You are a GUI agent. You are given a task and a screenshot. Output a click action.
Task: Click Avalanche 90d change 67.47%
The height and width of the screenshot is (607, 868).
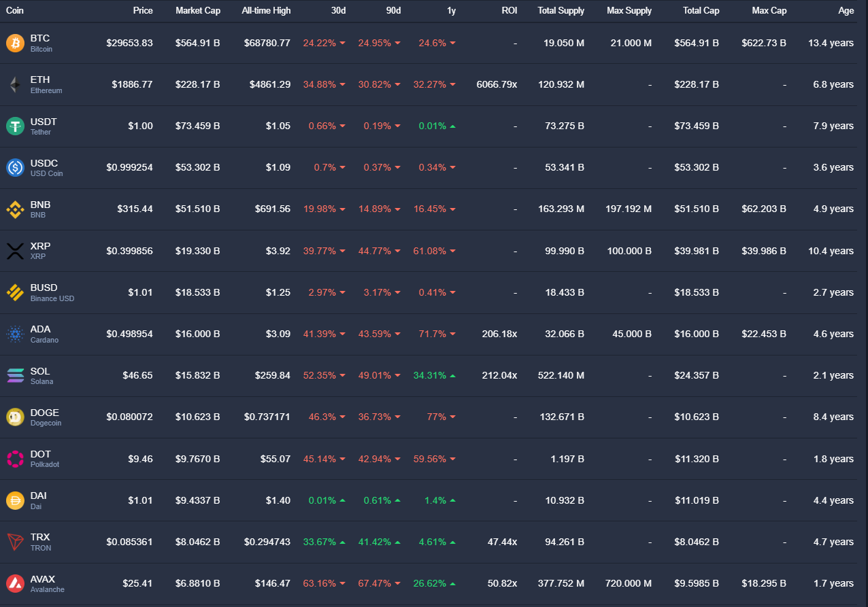(375, 583)
